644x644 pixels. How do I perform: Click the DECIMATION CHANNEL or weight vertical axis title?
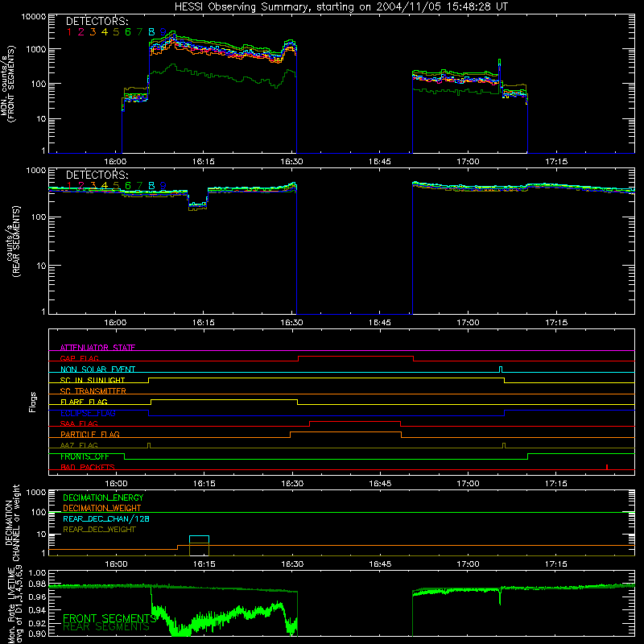pos(12,522)
